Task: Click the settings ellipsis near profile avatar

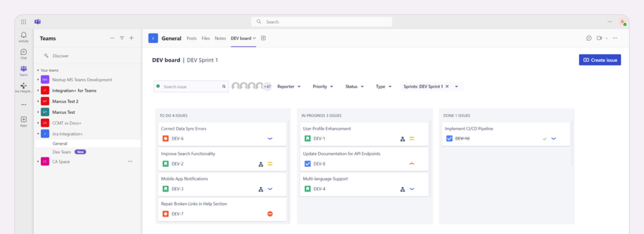Action: (x=610, y=22)
